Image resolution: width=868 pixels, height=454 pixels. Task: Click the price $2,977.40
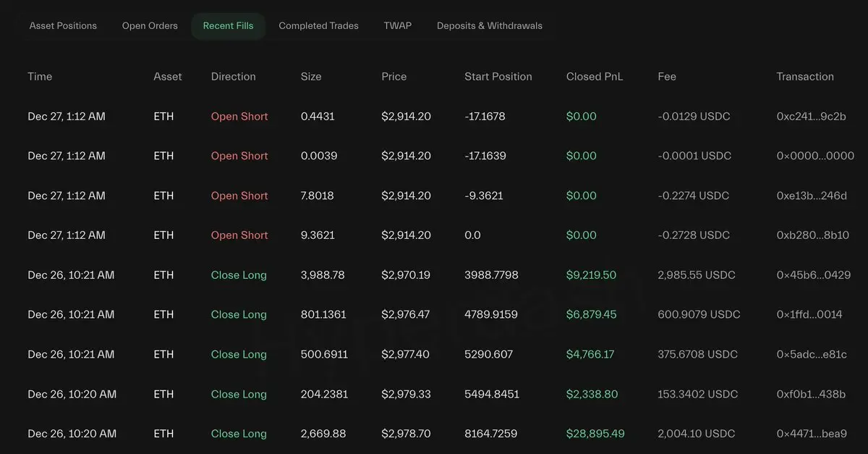(406, 354)
